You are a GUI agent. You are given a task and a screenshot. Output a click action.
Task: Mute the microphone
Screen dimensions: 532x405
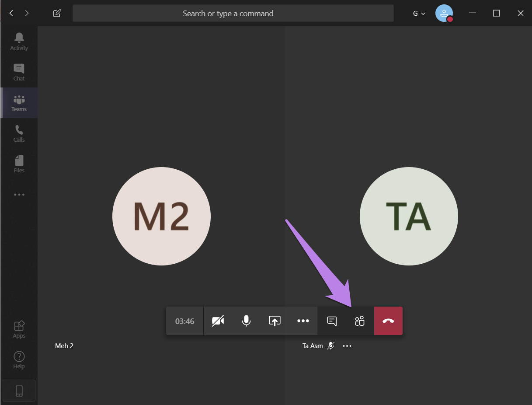[246, 321]
